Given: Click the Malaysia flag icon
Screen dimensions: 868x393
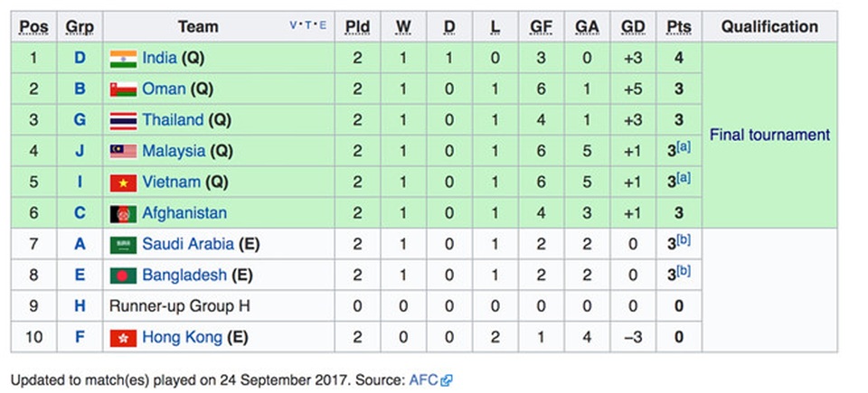Looking at the screenshot, I should pyautogui.click(x=123, y=152).
